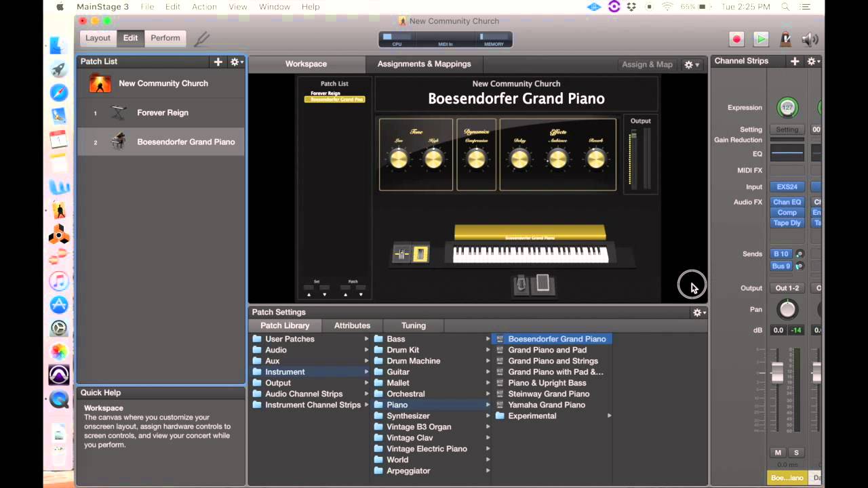Viewport: 868px width, 488px height.
Task: Switch to the Attributes tab
Action: (x=353, y=326)
